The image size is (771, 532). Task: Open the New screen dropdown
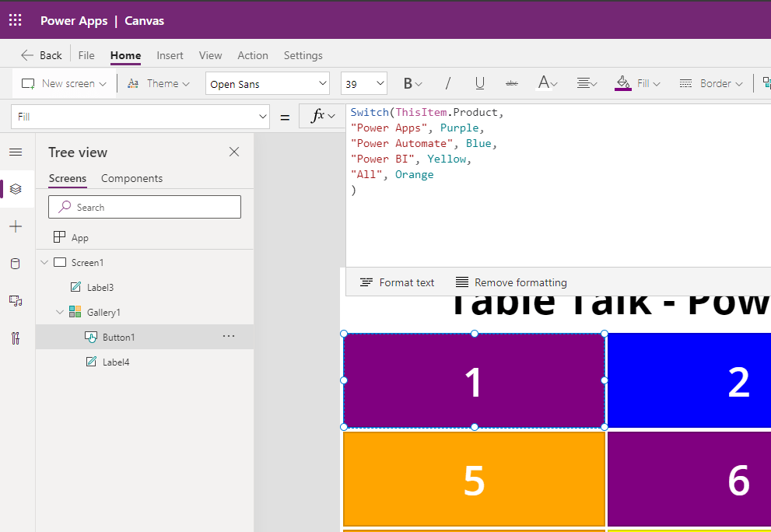point(64,83)
